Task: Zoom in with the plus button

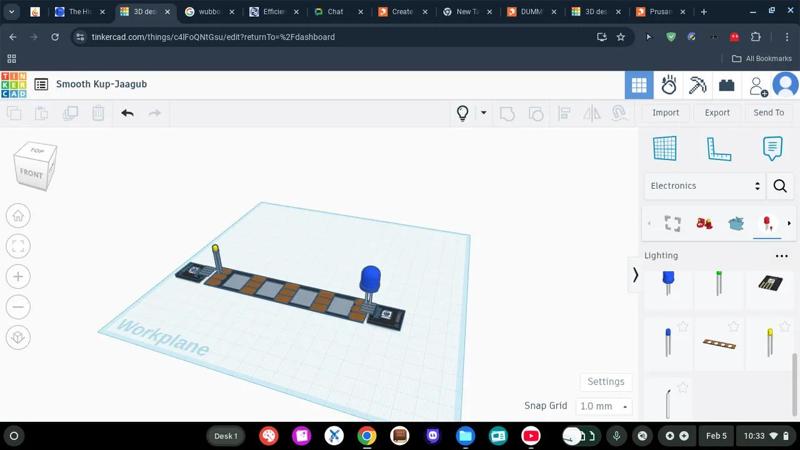Action: pyautogui.click(x=18, y=277)
